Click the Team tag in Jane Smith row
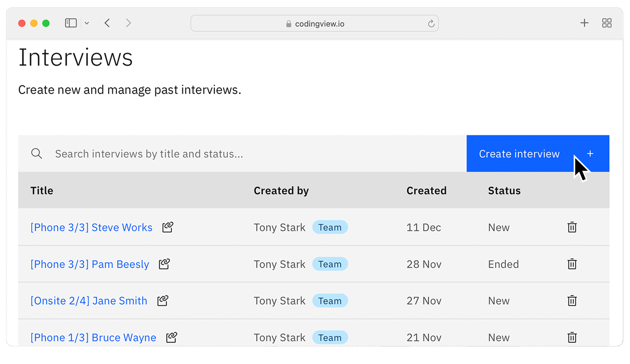This screenshot has width=630, height=364. (x=330, y=301)
